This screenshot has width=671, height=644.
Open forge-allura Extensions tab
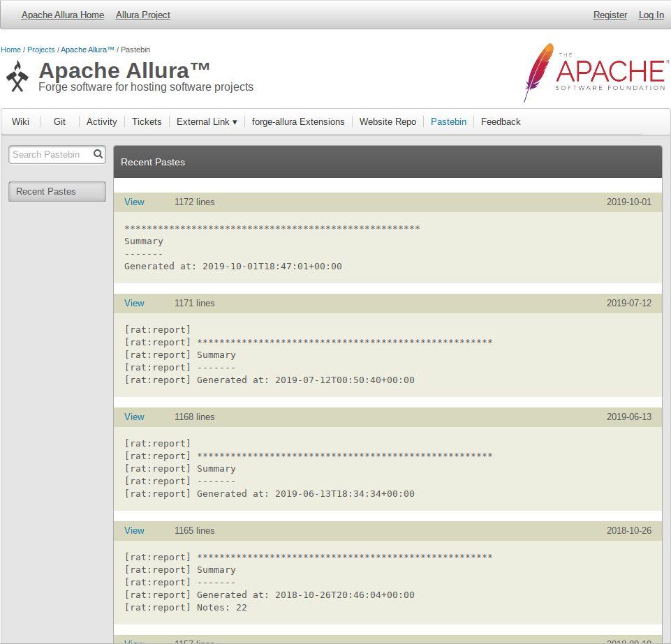tap(298, 122)
